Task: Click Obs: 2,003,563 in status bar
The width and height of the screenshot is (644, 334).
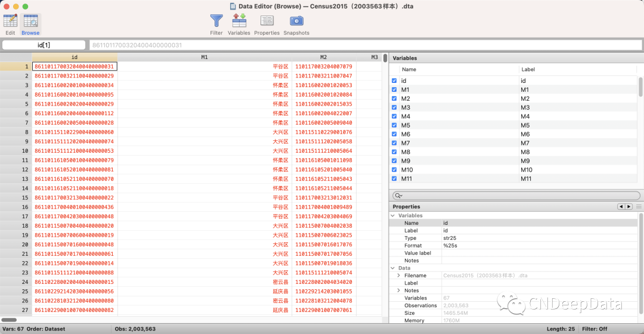Action: coord(135,329)
